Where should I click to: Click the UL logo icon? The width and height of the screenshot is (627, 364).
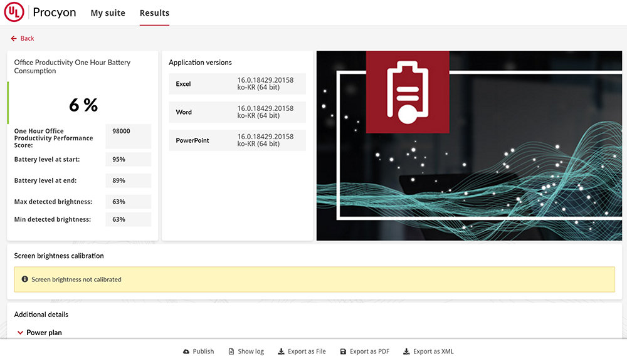coord(14,13)
